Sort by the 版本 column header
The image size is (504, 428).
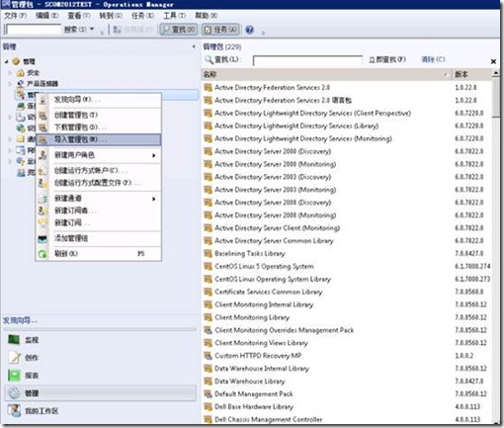tap(471, 74)
